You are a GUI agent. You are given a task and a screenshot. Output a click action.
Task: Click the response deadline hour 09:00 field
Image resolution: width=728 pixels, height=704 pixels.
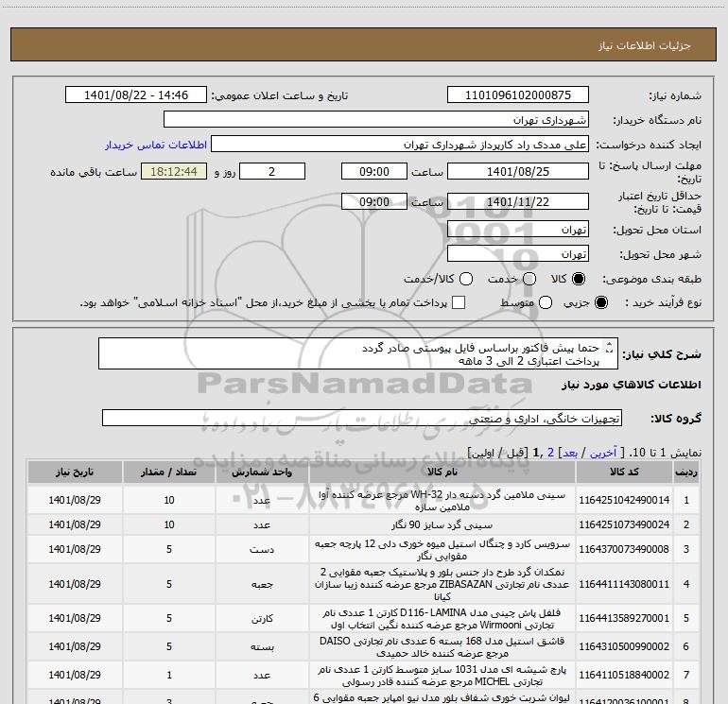point(374,171)
